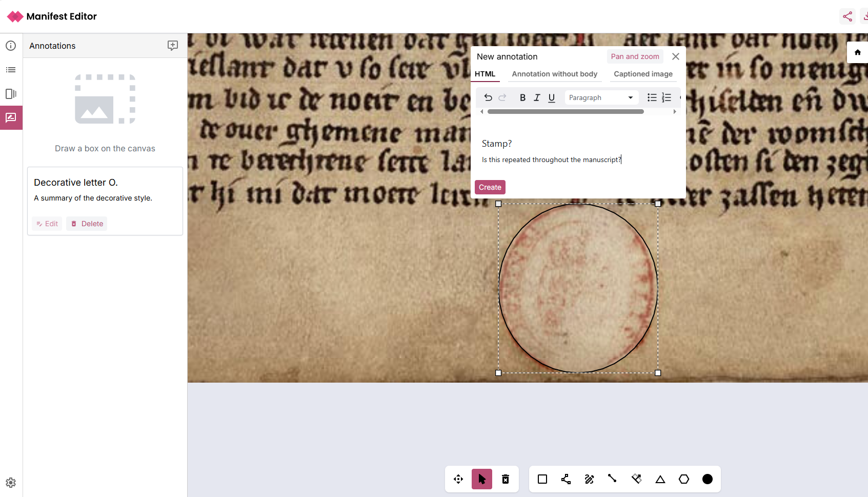Open the share options icon

coord(847,16)
